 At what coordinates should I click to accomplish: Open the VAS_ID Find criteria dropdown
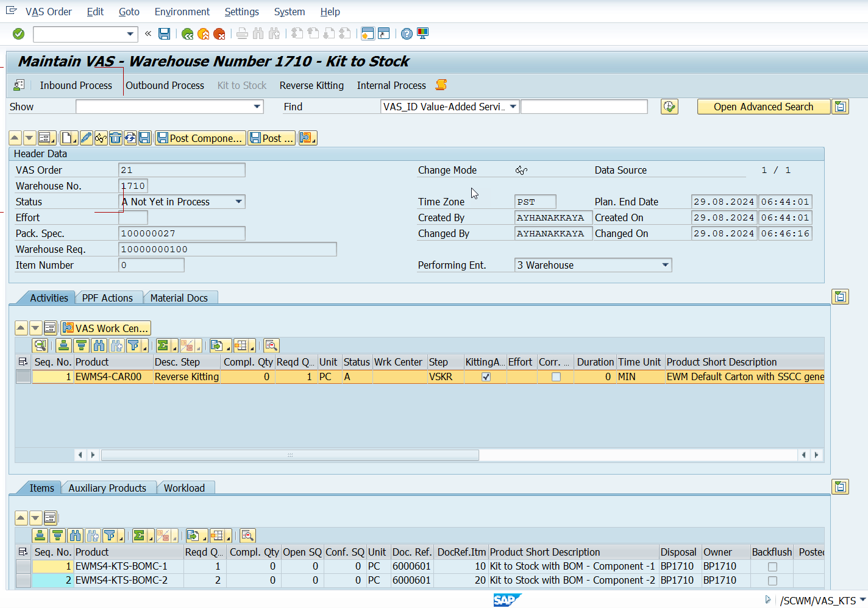tap(513, 107)
